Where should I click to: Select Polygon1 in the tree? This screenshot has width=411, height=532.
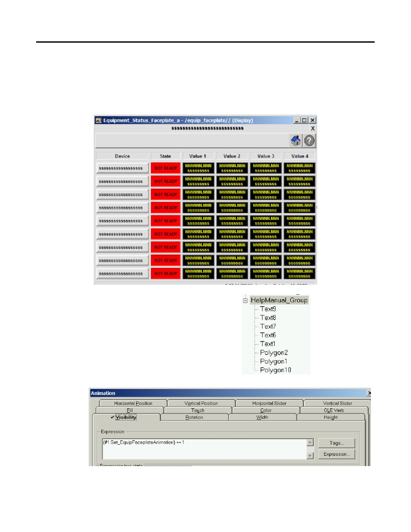274,361
